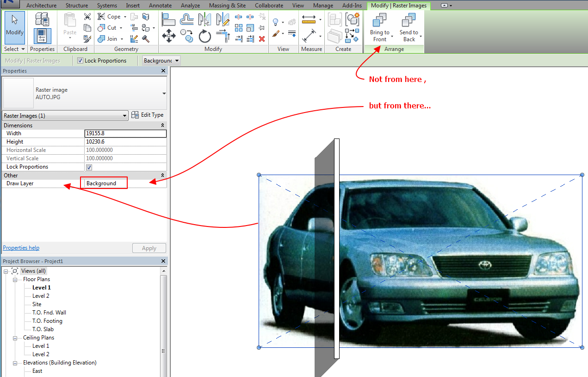Screen dimensions: 588x377
Task: Activate the Rotate tool
Action: (x=205, y=36)
